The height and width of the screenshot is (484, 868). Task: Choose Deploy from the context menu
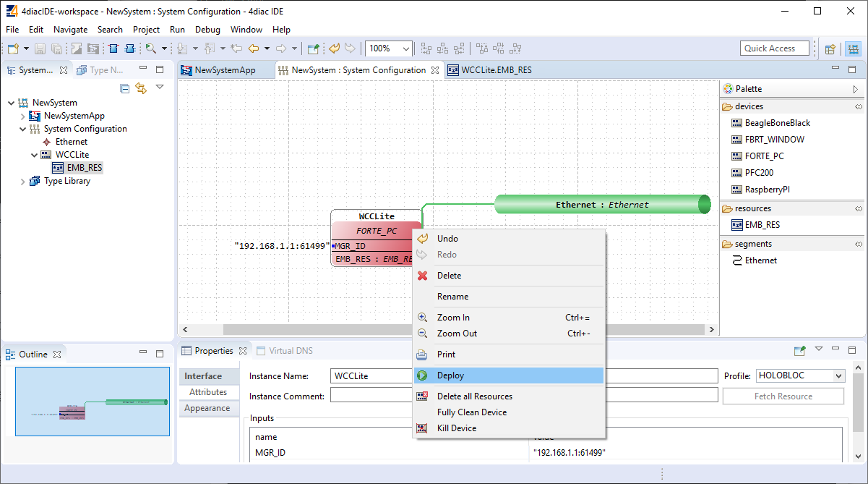click(509, 375)
